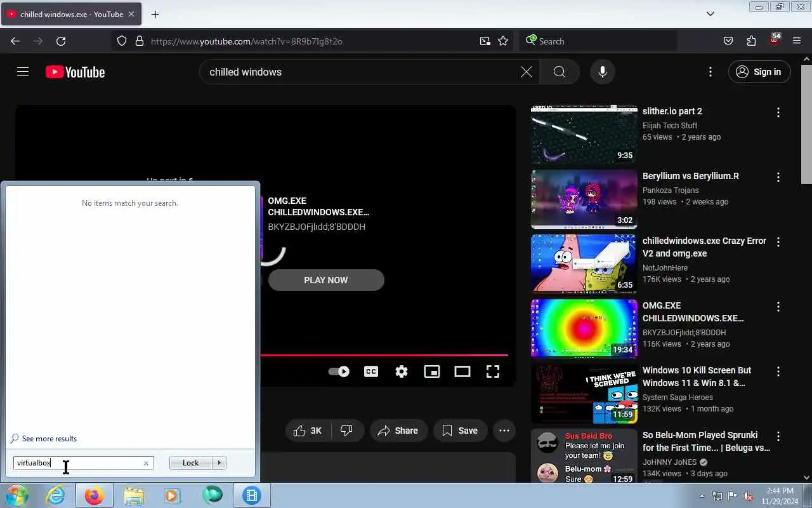Click the Sign in button
Viewport: 812px width, 508px height.
tap(759, 72)
